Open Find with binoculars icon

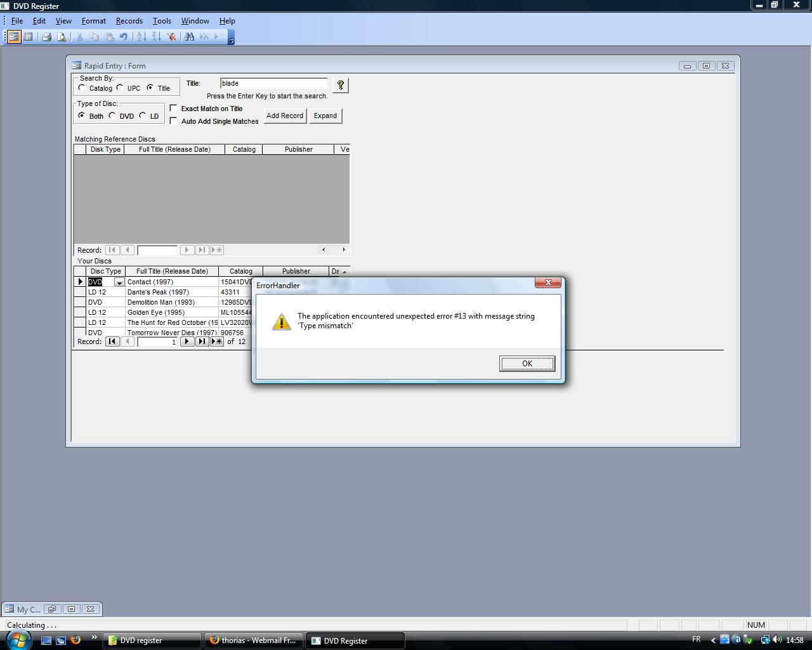[x=189, y=37]
